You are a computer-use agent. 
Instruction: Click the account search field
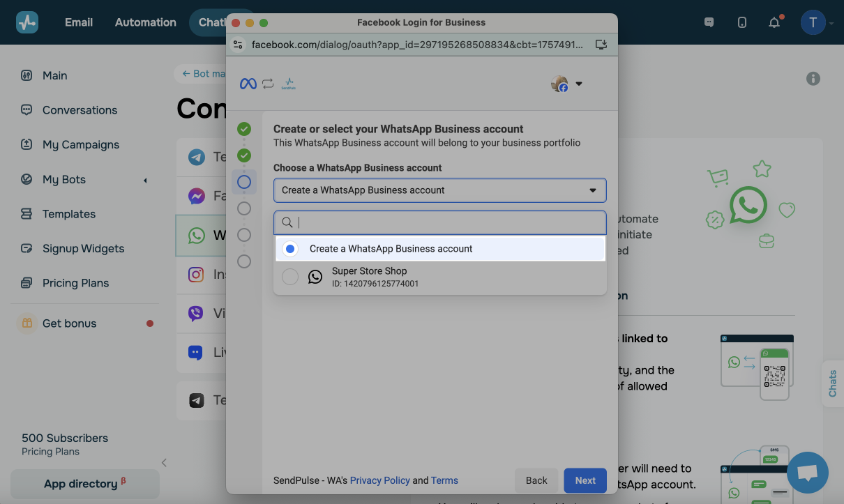(439, 222)
